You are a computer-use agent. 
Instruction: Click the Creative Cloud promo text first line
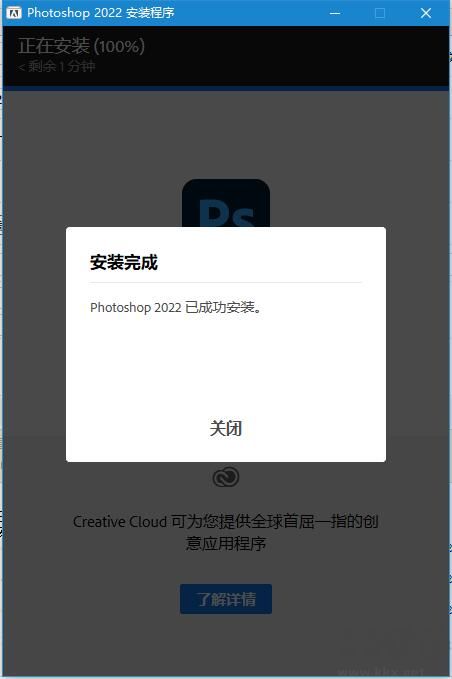[226, 521]
